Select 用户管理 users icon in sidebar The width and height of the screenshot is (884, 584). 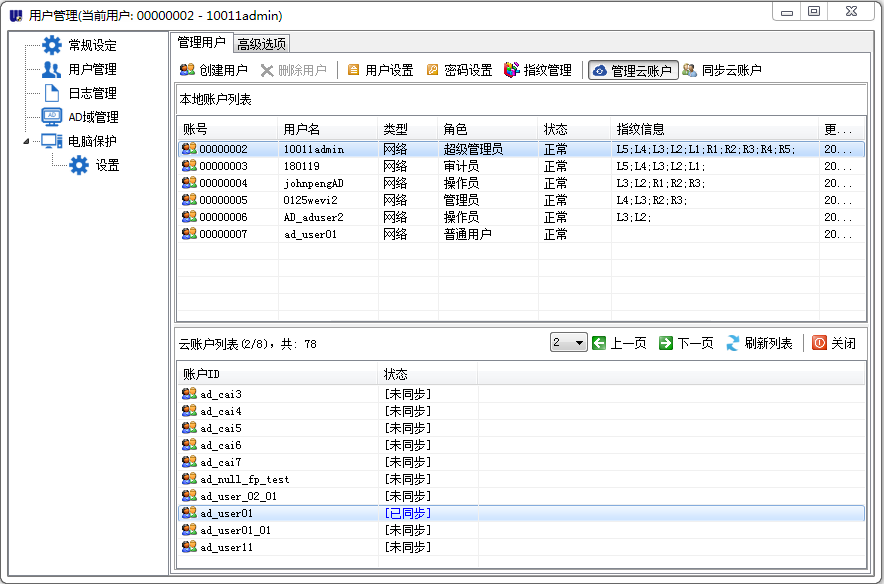52,69
